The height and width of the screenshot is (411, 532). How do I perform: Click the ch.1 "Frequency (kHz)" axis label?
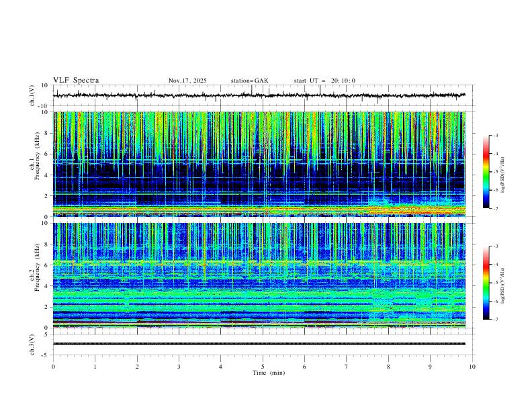(x=37, y=156)
